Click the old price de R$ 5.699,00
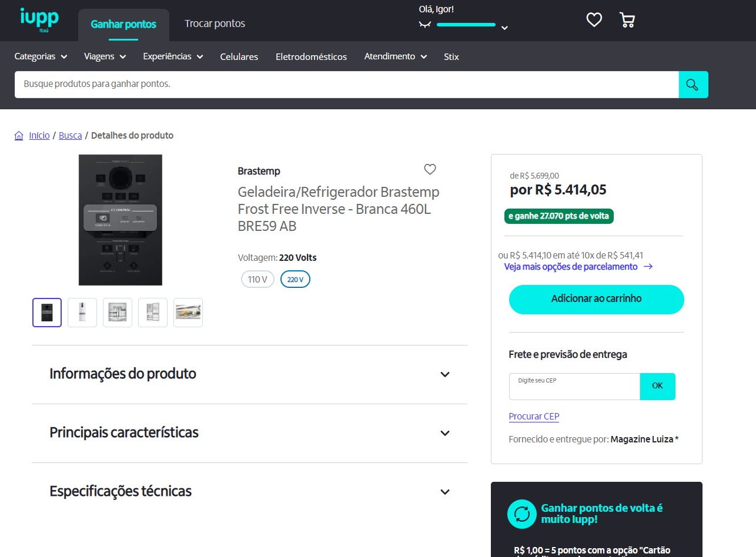Screen dimensions: 756x557 [x=534, y=175]
